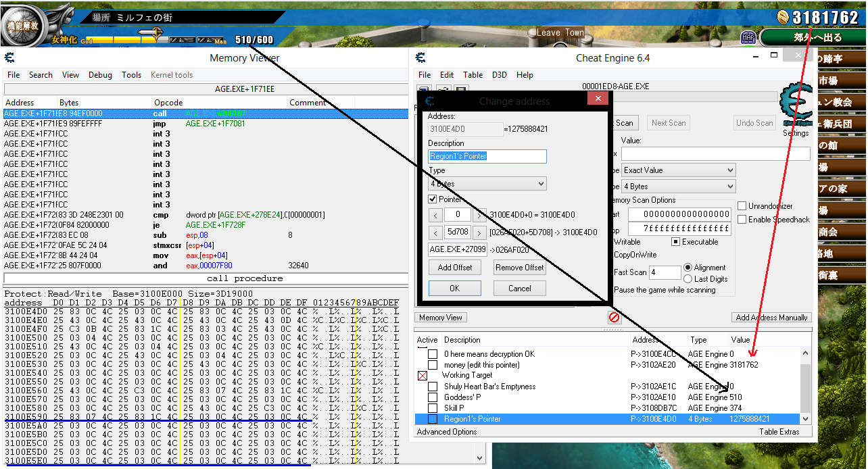Click the scan Stop address field 7fffffffffffffff
Screen dimensions: 868x469
(x=679, y=228)
